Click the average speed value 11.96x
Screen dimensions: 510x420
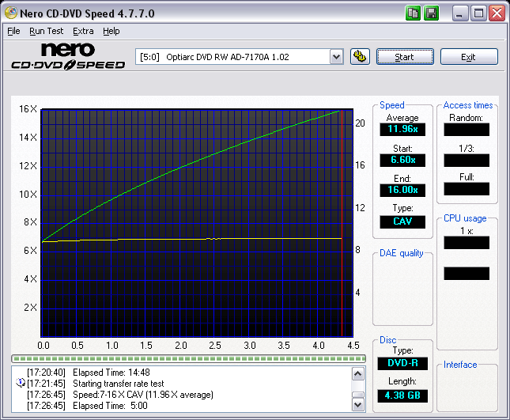coord(402,129)
